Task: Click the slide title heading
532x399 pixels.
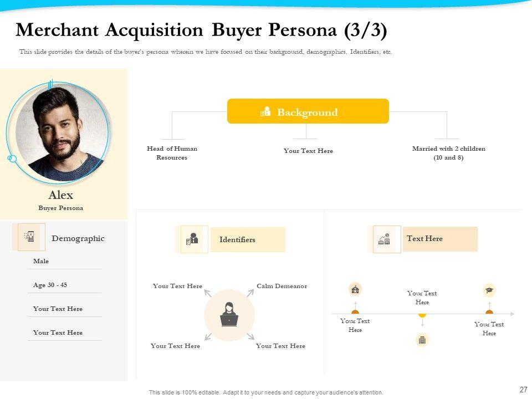Action: coord(201,30)
